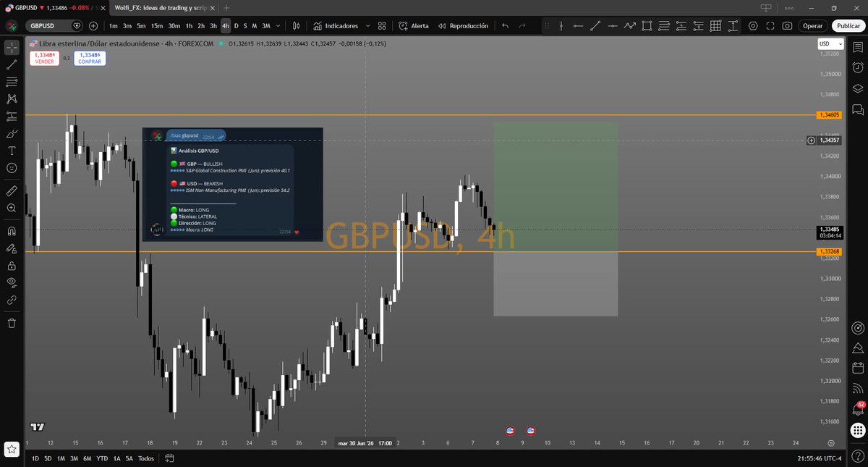This screenshot has height=467, width=868.
Task: Open the emoji icons tool
Action: click(12, 168)
